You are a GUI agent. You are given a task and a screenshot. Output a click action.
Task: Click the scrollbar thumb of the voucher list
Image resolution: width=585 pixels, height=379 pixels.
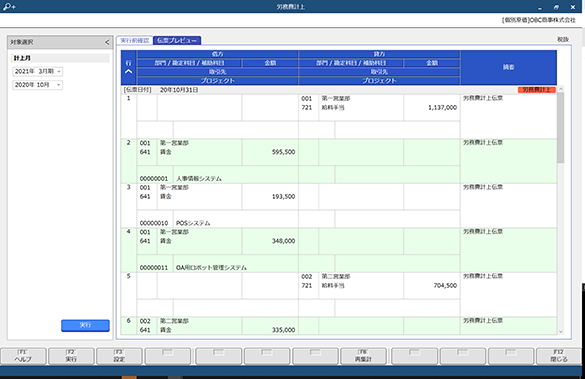(x=560, y=128)
